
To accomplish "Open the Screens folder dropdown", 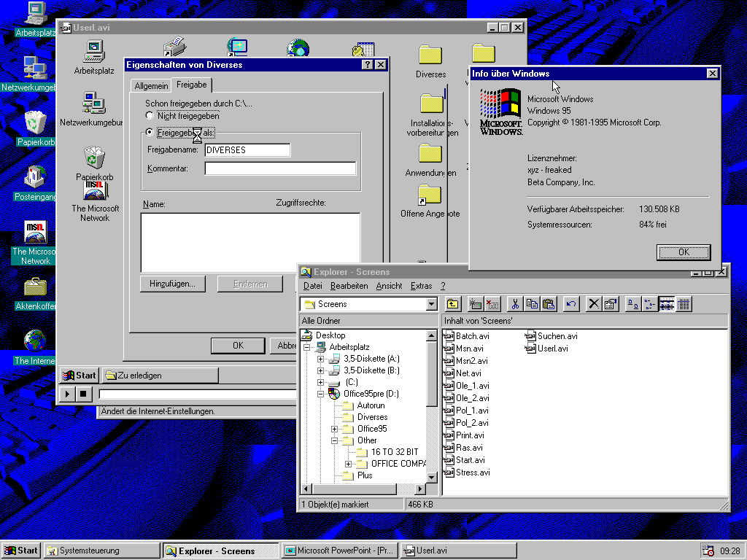I will pos(431,304).
